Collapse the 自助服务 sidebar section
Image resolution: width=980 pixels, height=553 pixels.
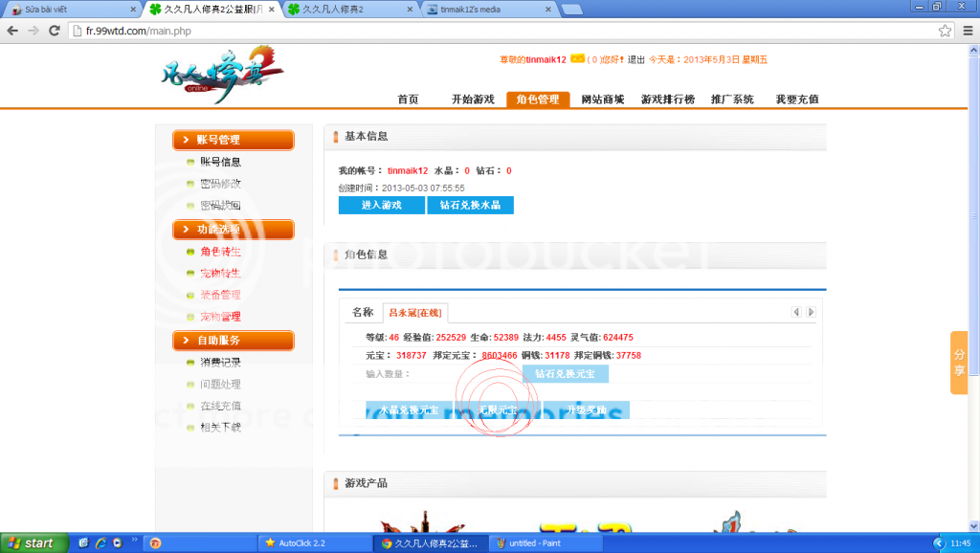(234, 341)
